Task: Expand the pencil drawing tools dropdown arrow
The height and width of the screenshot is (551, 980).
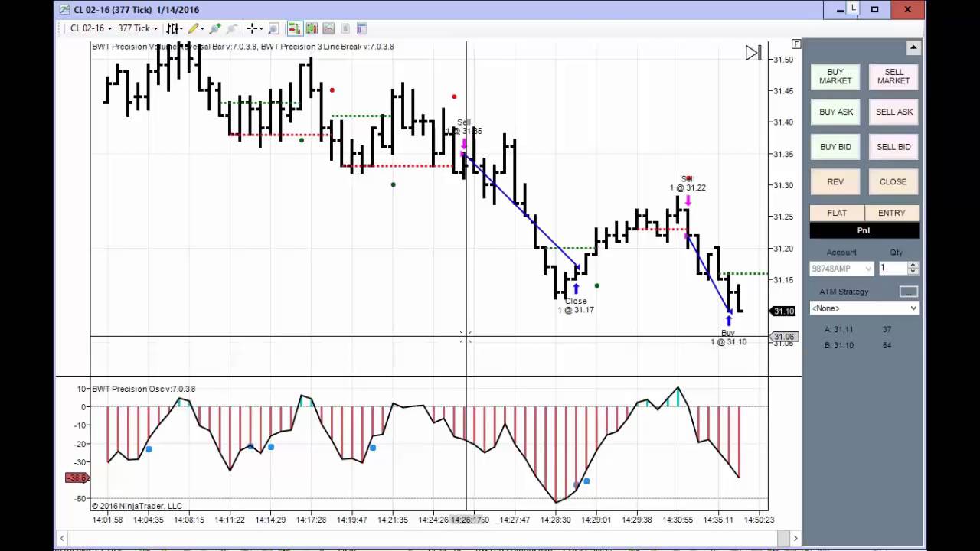Action: [202, 29]
